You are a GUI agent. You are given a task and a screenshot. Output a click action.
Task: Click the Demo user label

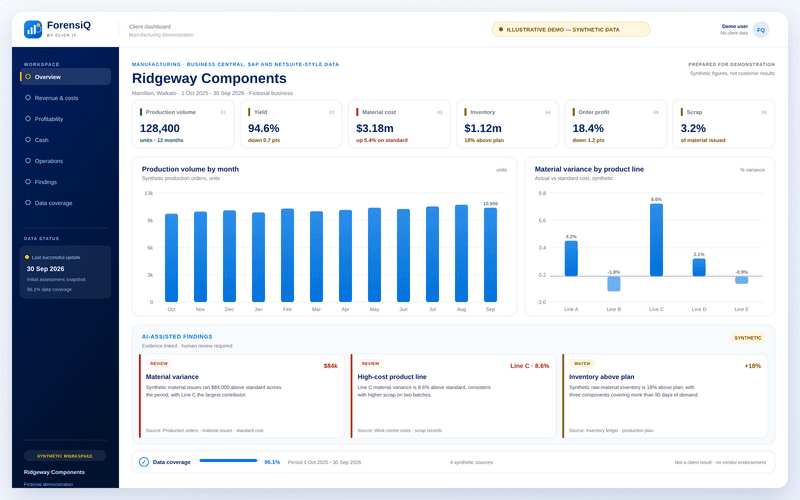coord(735,26)
